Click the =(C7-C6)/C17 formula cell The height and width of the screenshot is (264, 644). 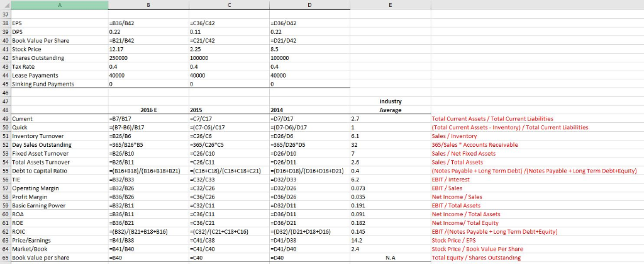tap(229, 127)
